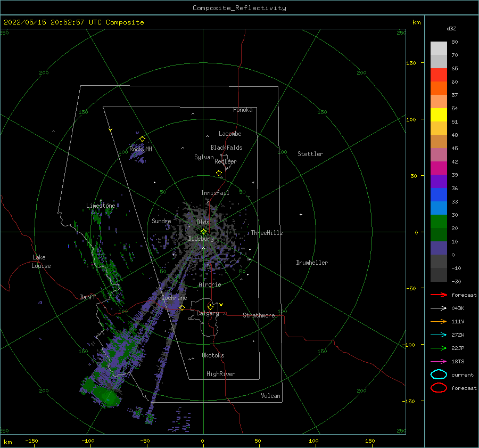
Task: Click the dBZ legend heading
Action: [x=451, y=28]
